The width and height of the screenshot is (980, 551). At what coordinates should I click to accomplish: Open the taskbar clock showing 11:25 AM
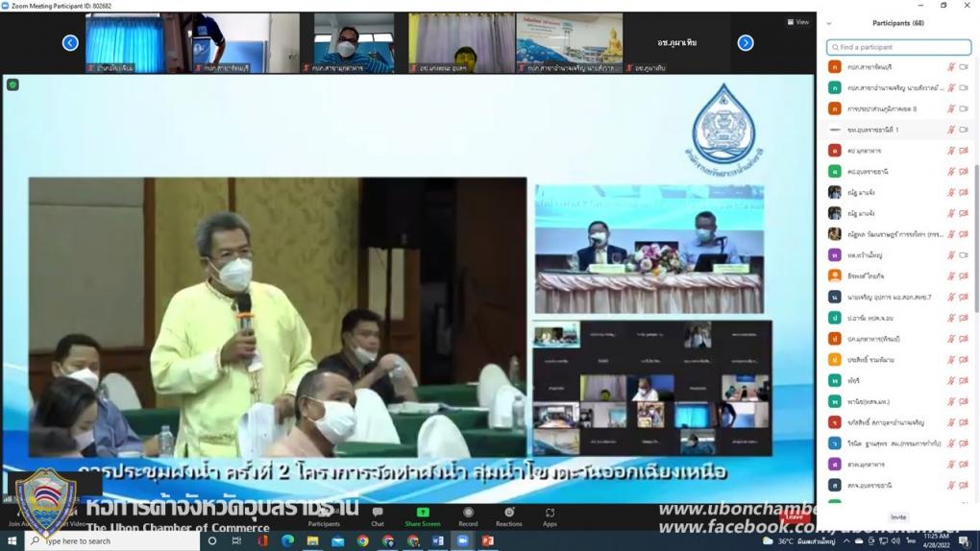point(936,540)
